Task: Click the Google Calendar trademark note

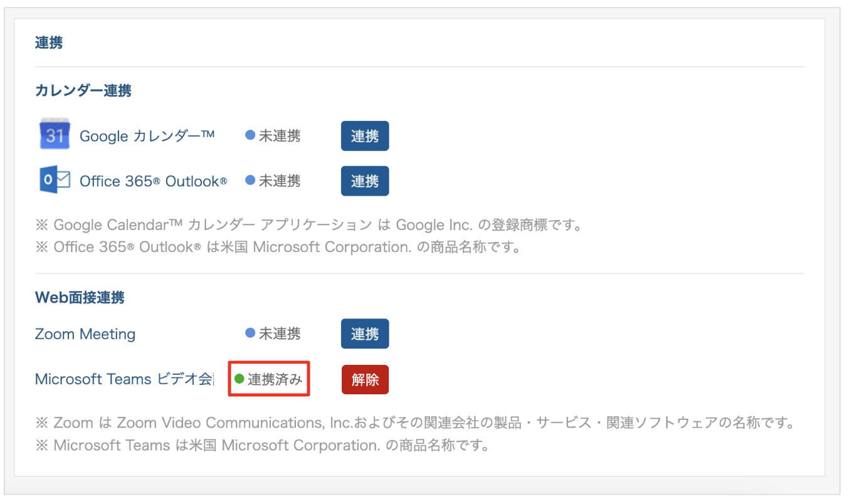Action: [x=309, y=224]
